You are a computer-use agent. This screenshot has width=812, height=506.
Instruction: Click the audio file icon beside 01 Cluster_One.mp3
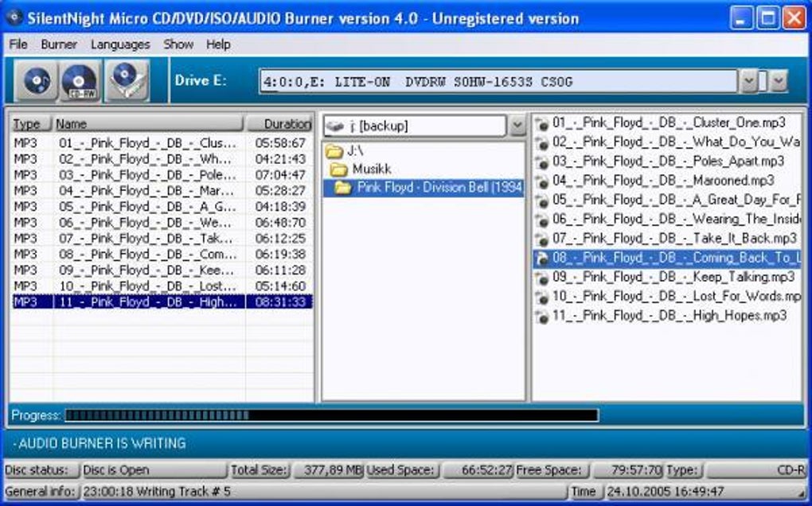click(541, 123)
